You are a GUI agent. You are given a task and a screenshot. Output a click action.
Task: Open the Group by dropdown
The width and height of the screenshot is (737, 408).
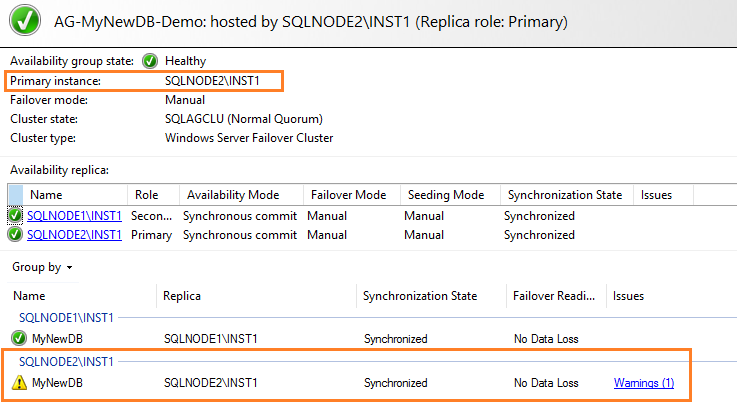[42, 268]
